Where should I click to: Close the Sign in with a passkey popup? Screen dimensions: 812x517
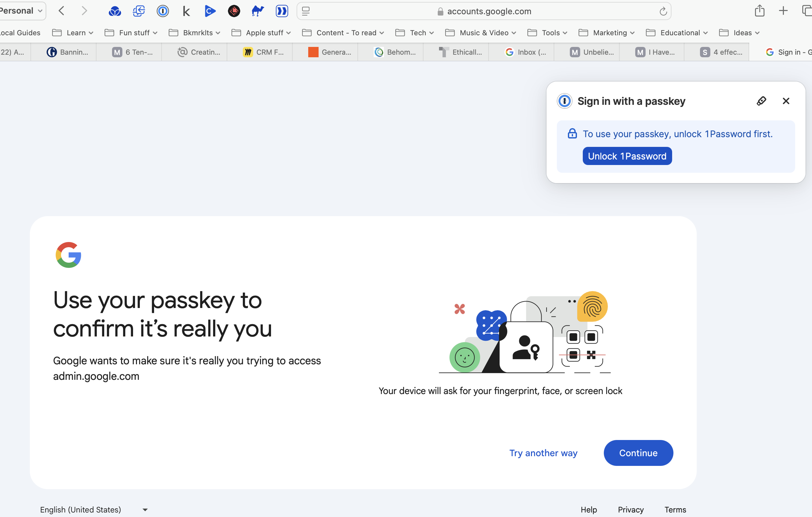tap(786, 101)
